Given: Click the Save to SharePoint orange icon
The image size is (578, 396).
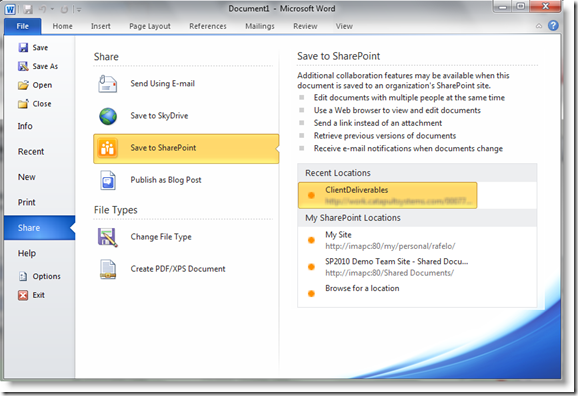Looking at the screenshot, I should [108, 148].
